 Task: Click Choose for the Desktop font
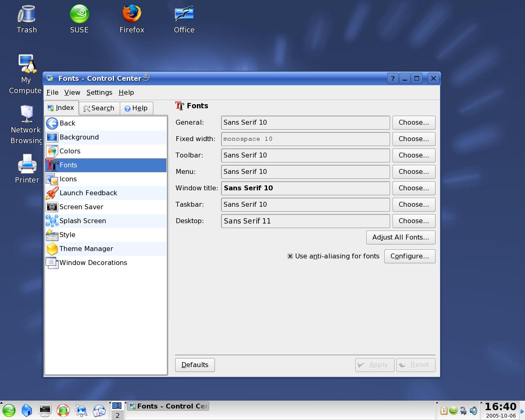414,221
